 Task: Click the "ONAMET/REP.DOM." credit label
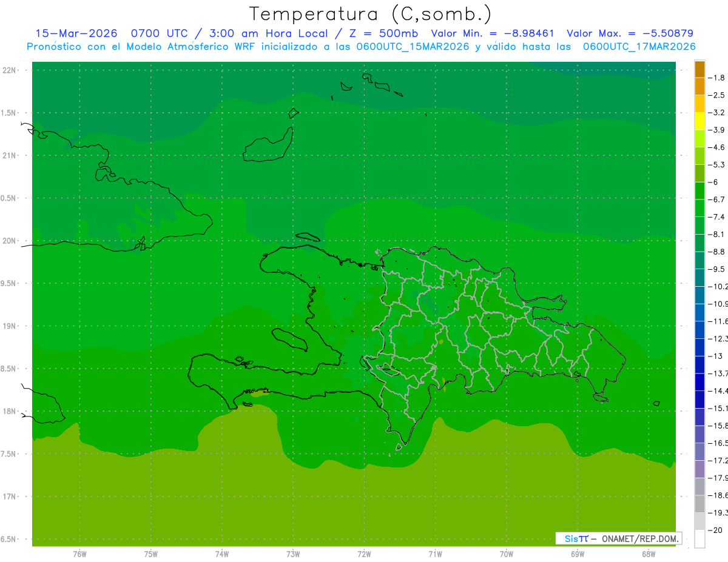(639, 538)
